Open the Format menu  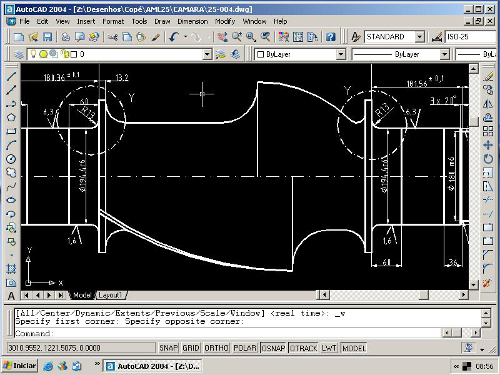click(113, 21)
